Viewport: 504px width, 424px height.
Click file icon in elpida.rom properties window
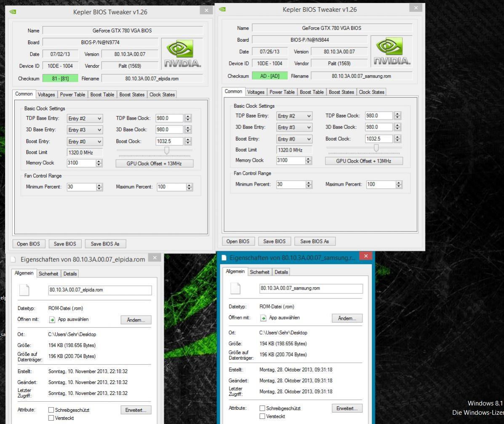click(24, 290)
